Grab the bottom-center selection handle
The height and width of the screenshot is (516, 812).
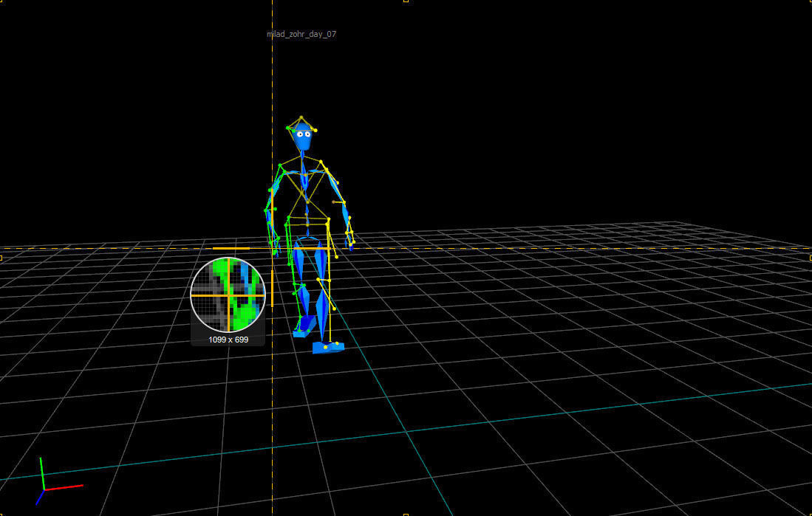406,515
